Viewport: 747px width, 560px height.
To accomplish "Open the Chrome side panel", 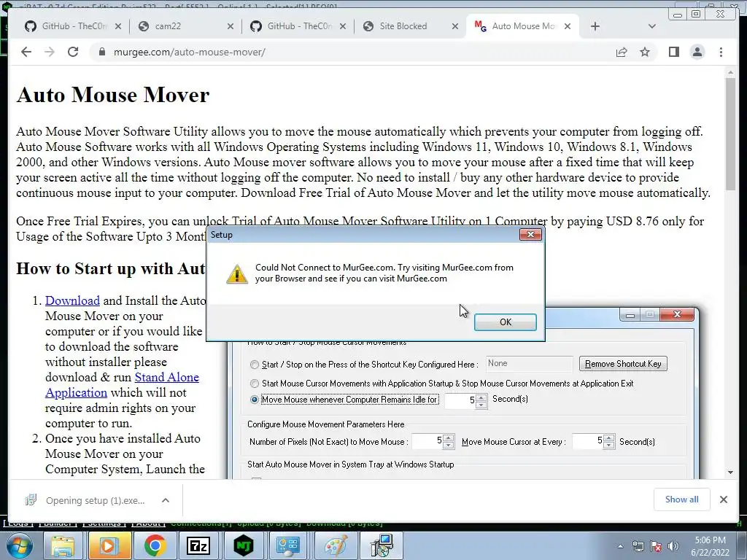I will (673, 52).
